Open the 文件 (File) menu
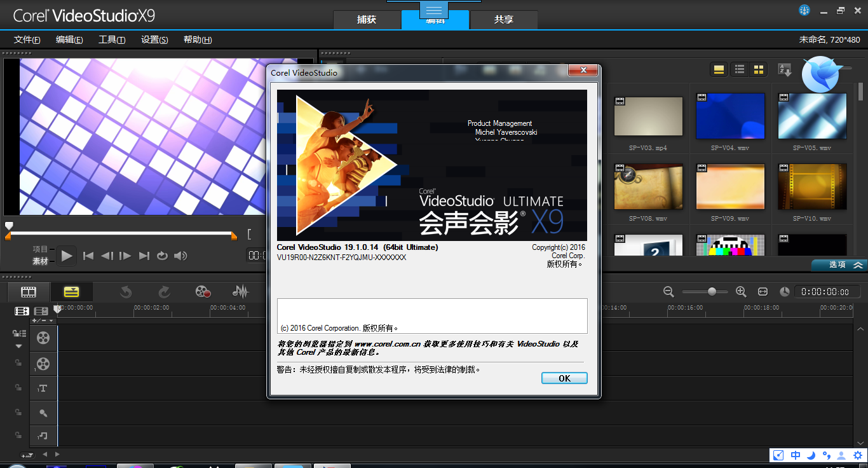 pyautogui.click(x=27, y=39)
